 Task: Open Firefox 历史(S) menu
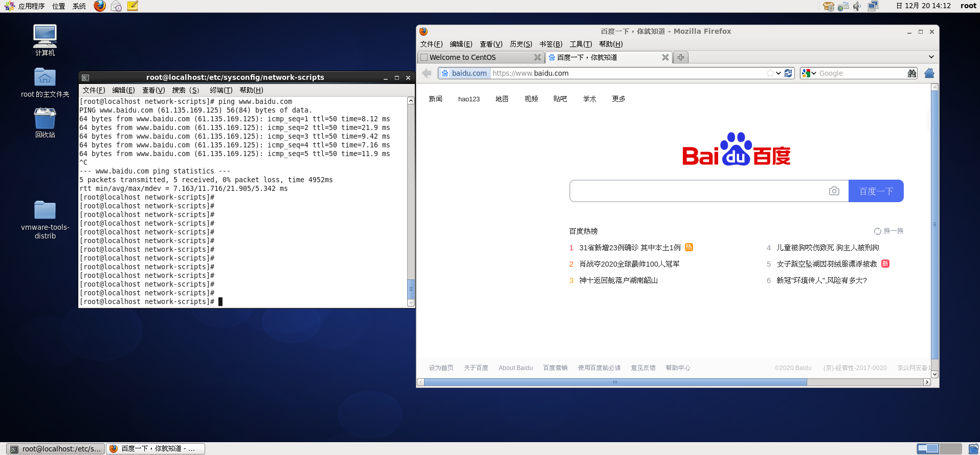521,44
